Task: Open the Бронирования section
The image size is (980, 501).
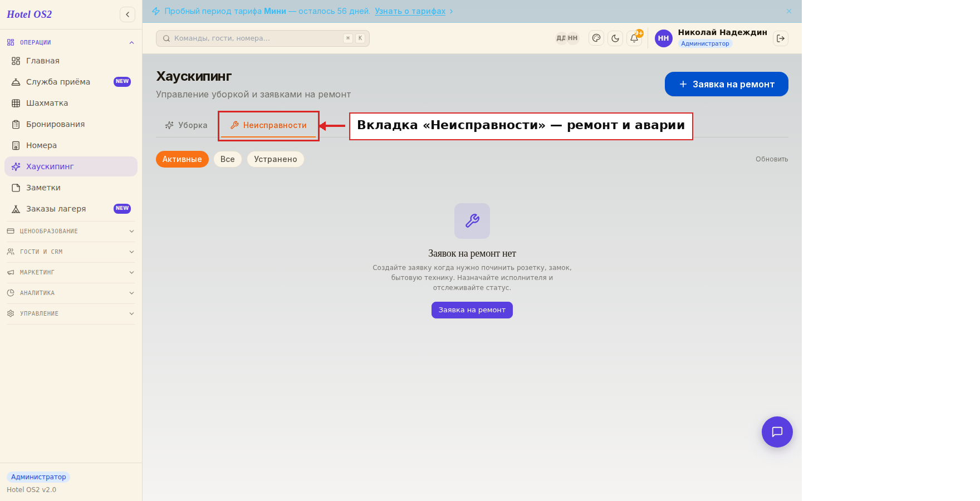Action: pyautogui.click(x=71, y=124)
